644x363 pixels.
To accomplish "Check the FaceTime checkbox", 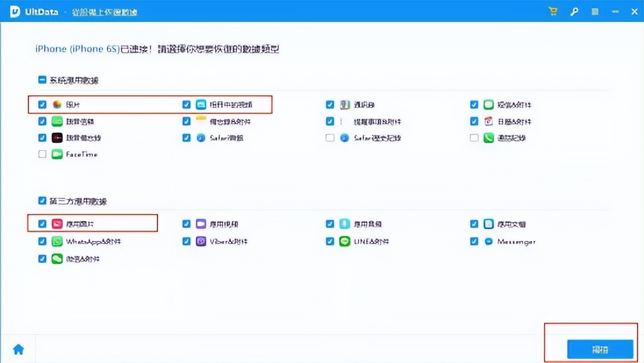I will [x=42, y=154].
